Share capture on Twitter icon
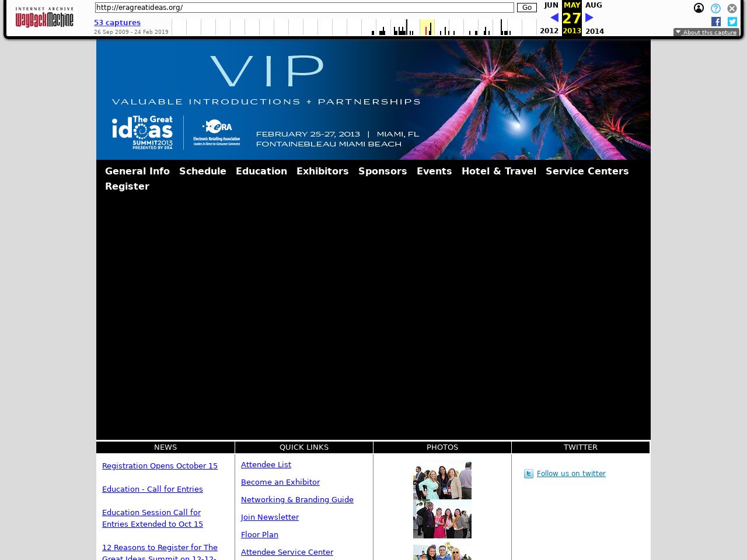747x560 pixels. (x=732, y=22)
